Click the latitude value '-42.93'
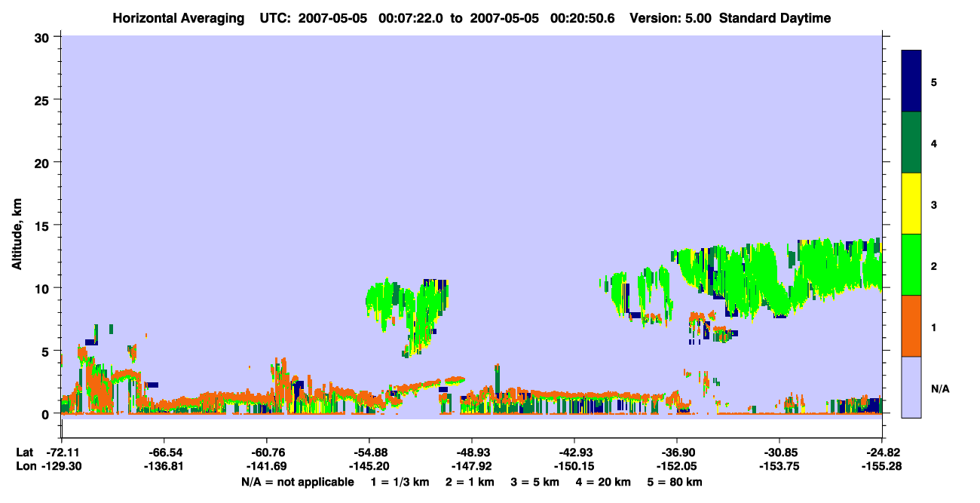Image resolution: width=980 pixels, height=503 pixels. 574,452
